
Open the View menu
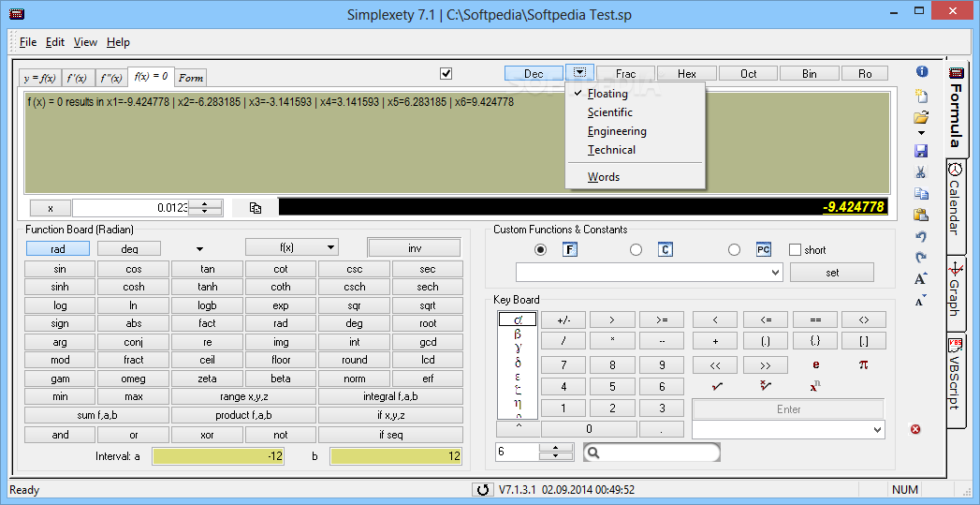[85, 42]
